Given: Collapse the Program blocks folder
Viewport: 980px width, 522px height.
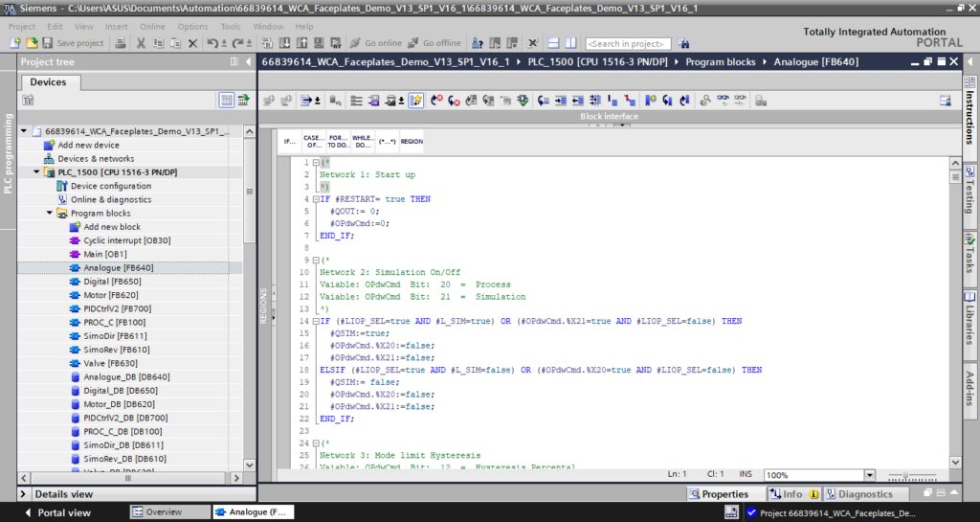Looking at the screenshot, I should pyautogui.click(x=50, y=214).
